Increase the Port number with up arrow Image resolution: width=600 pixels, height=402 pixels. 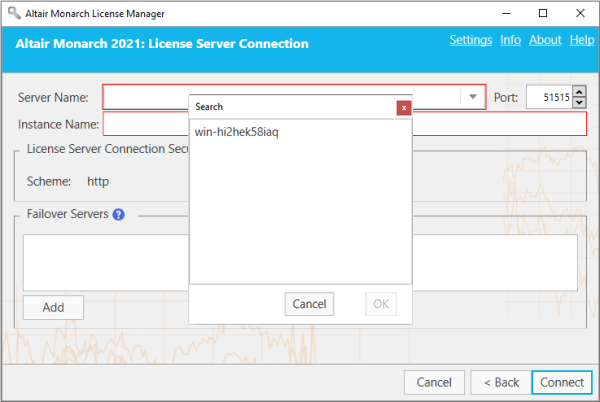(579, 92)
